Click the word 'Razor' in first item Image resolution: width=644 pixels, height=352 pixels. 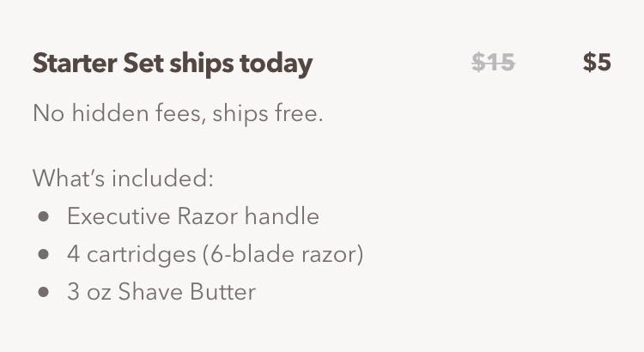(x=208, y=216)
